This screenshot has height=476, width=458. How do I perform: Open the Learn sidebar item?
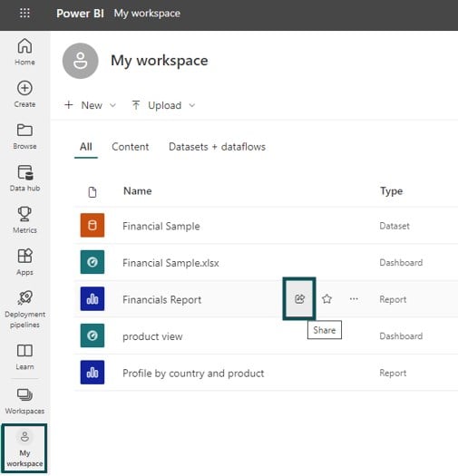point(24,356)
